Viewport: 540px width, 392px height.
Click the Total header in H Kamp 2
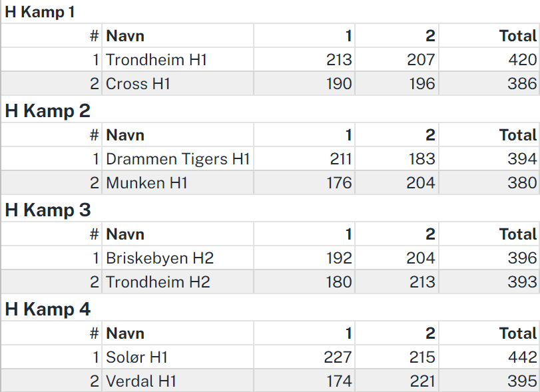[x=518, y=135]
